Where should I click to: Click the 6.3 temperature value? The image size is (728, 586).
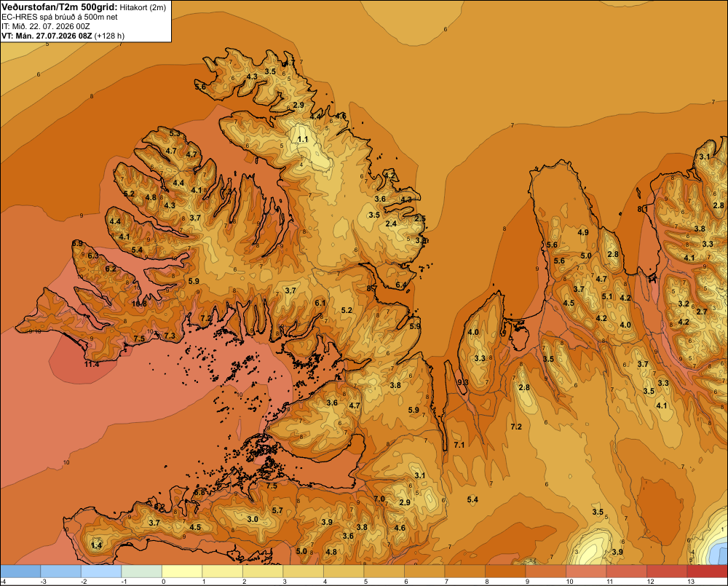coord(93,256)
